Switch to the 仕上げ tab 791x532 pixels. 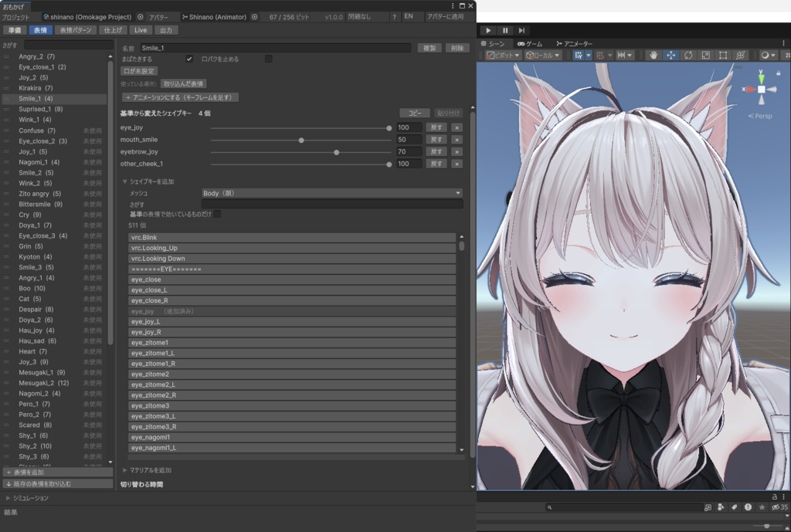click(x=113, y=30)
